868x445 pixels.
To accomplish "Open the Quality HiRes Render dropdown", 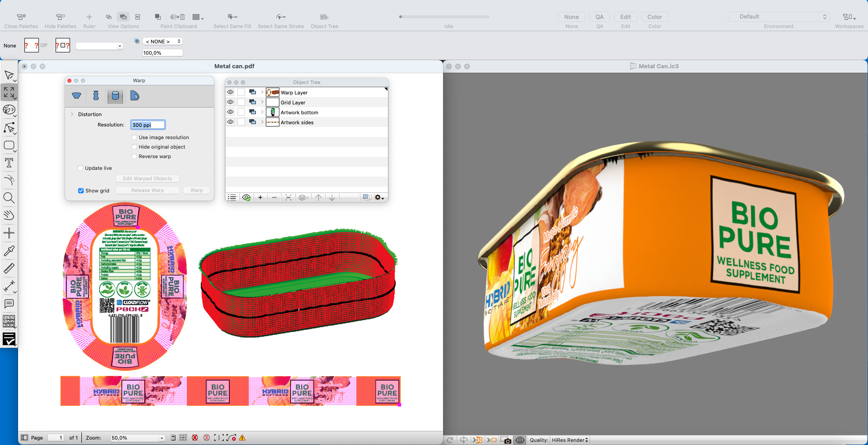I will 569,440.
